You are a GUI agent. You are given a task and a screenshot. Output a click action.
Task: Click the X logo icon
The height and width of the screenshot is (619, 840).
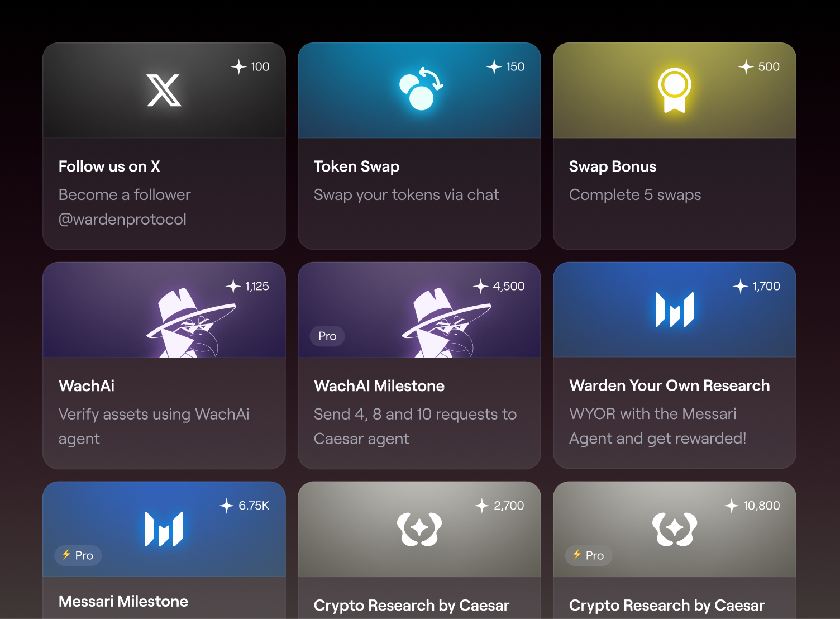164,90
